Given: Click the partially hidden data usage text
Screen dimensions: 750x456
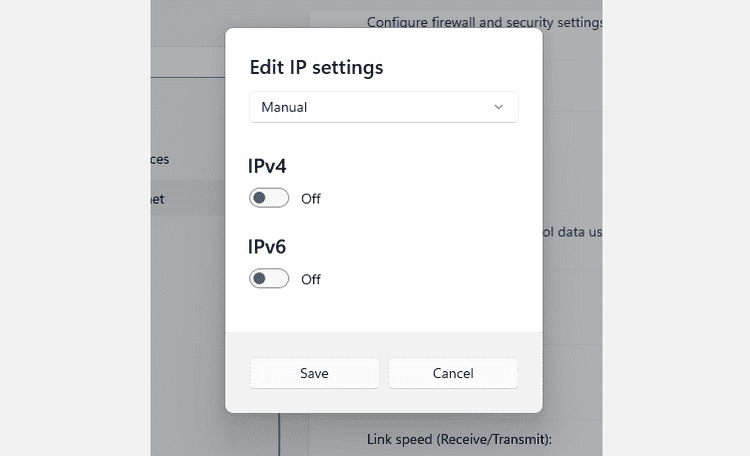Looking at the screenshot, I should click(573, 232).
